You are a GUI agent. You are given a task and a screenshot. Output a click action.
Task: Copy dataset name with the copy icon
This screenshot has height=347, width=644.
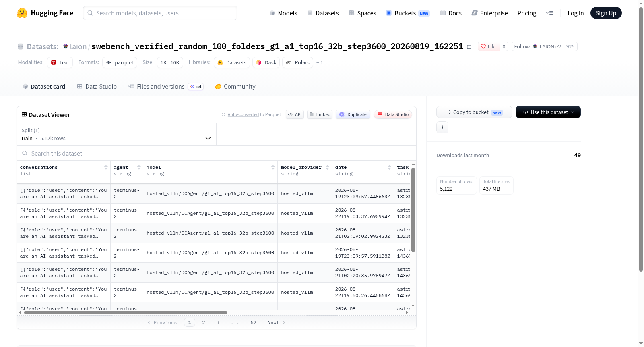point(469,46)
